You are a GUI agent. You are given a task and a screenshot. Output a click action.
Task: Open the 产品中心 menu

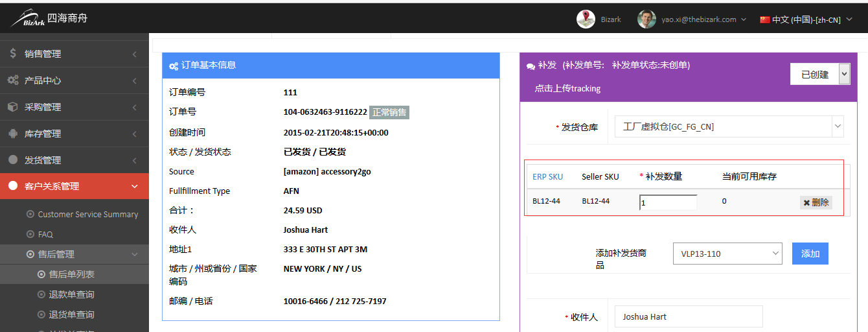74,80
